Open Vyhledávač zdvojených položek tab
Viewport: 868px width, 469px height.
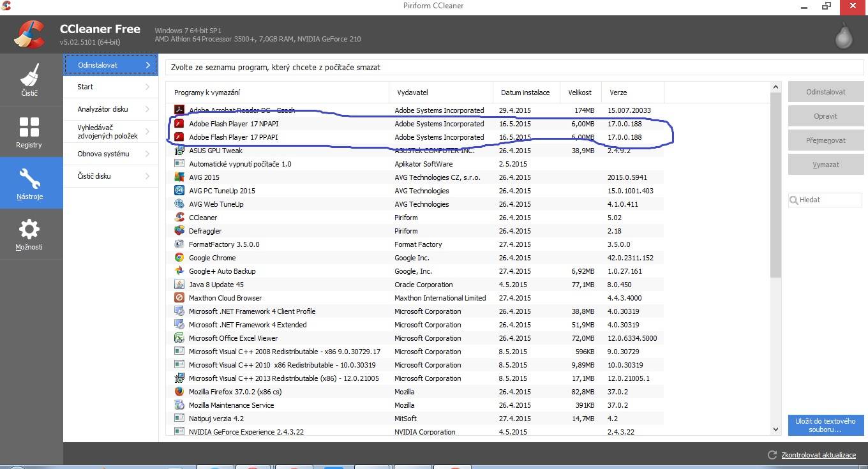click(x=110, y=131)
